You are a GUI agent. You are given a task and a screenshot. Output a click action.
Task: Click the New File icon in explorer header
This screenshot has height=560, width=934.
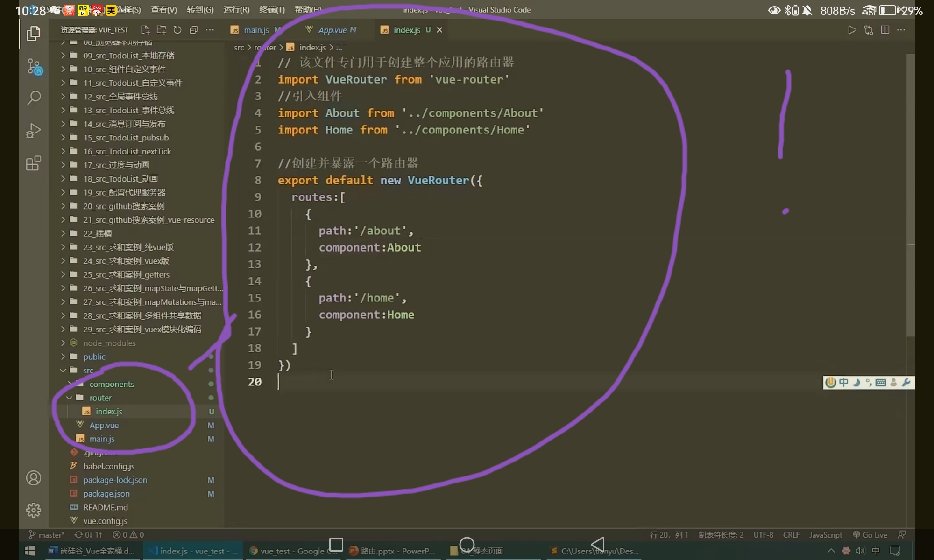tap(145, 30)
